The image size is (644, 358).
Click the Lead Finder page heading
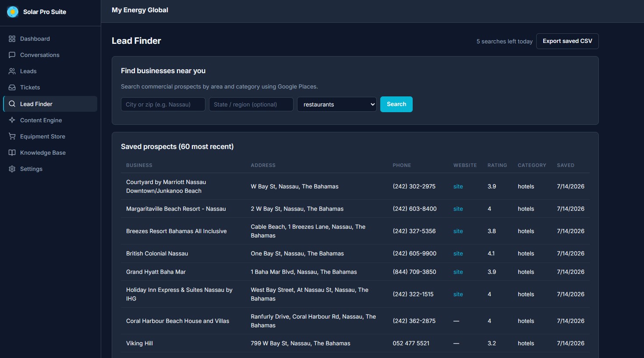(x=136, y=41)
